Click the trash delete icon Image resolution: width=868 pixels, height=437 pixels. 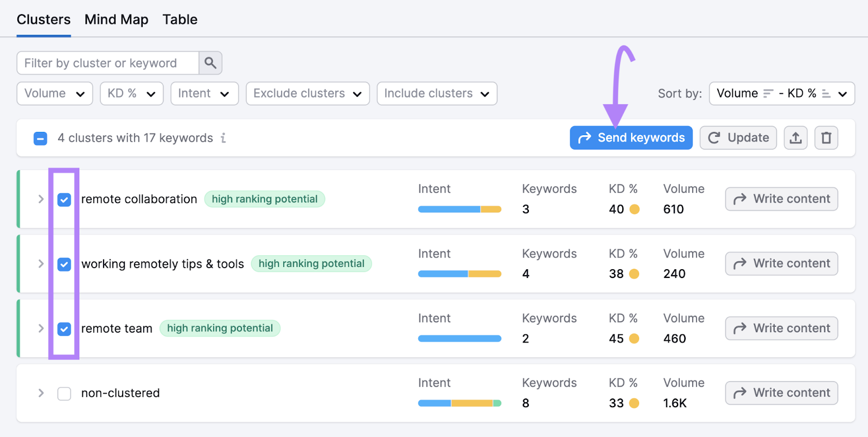pos(826,138)
